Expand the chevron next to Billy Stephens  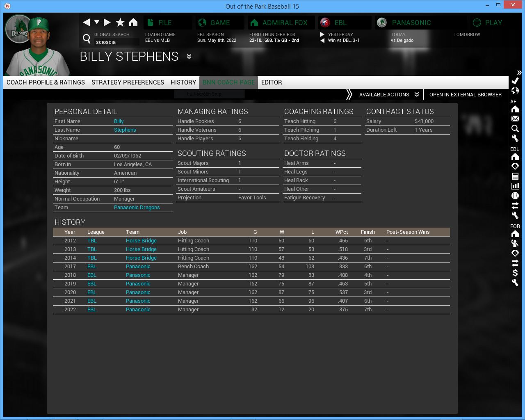(189, 56)
